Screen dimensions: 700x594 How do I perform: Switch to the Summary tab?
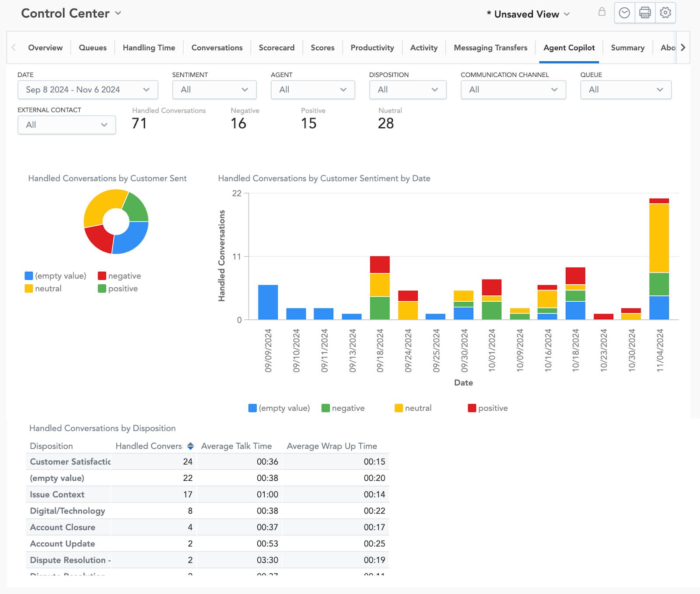tap(628, 48)
